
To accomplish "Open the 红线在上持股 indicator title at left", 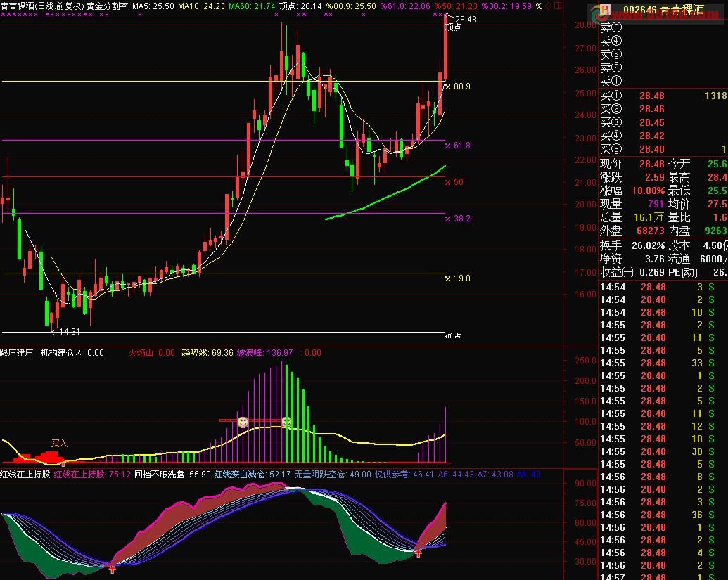I will point(25,475).
